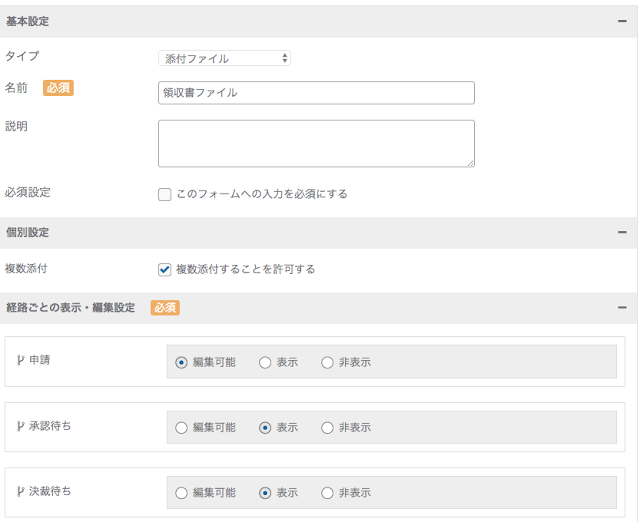
Task: Click the 経路ごとの表示・編集設定 header title
Action: pos(71,307)
